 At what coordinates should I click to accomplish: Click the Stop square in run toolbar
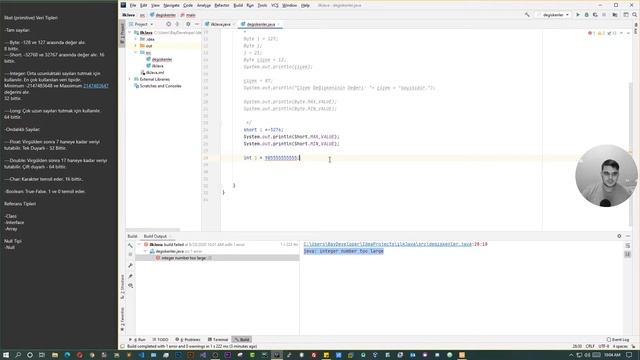604,15
